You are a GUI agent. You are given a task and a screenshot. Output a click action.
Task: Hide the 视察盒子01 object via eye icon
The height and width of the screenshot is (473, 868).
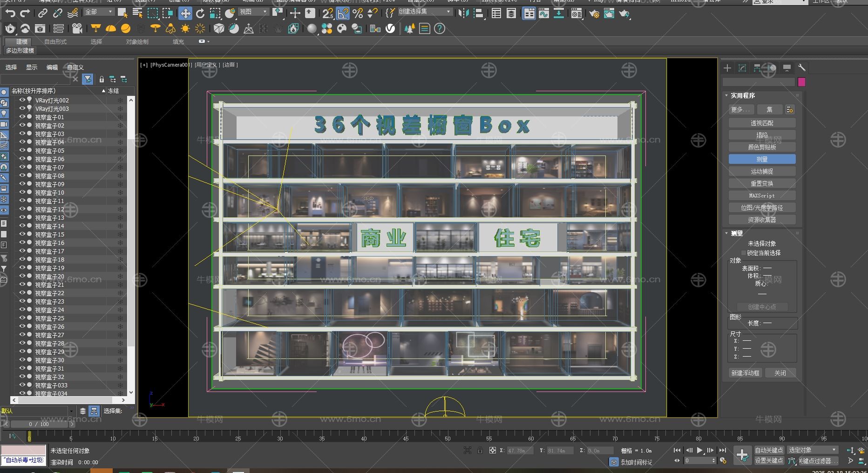pyautogui.click(x=21, y=117)
